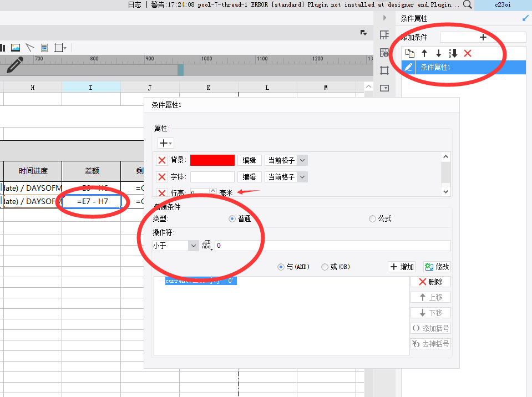Click the 增加 button

click(402, 267)
